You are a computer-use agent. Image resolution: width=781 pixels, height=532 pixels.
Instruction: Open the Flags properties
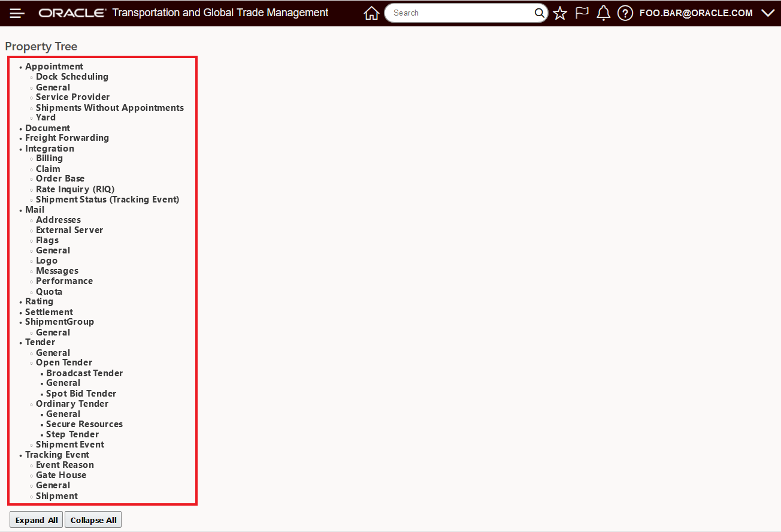(47, 240)
